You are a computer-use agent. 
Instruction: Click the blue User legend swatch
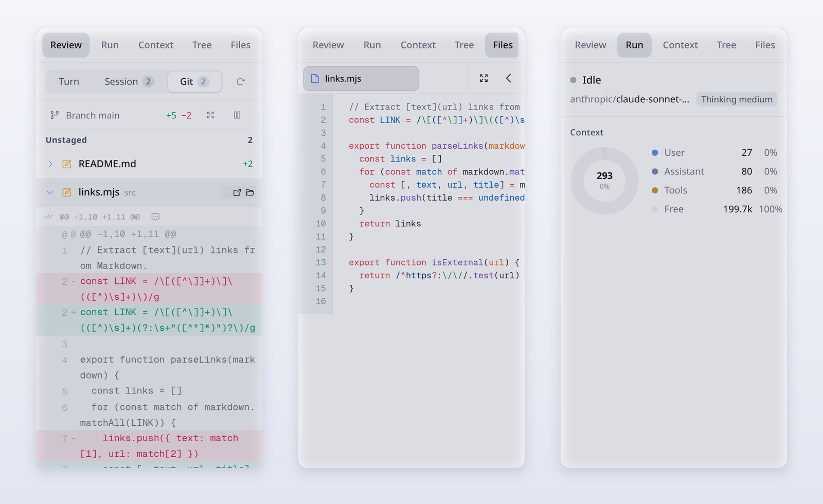pos(655,153)
